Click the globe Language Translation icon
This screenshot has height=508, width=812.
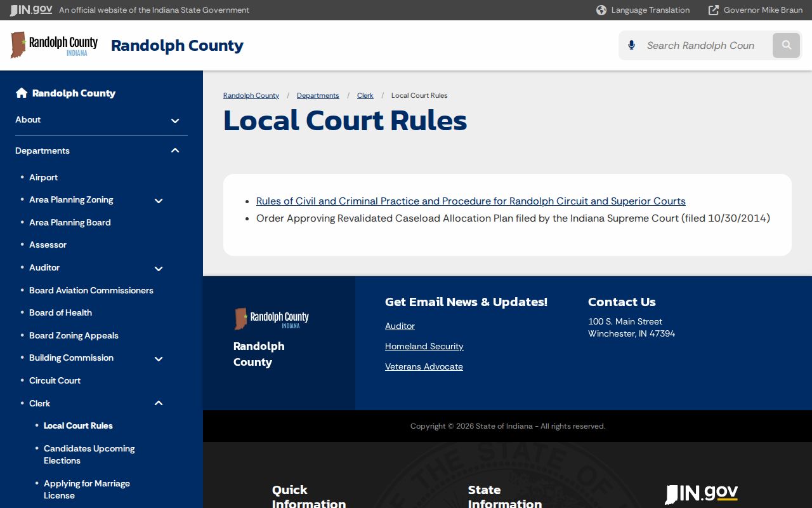pos(601,10)
